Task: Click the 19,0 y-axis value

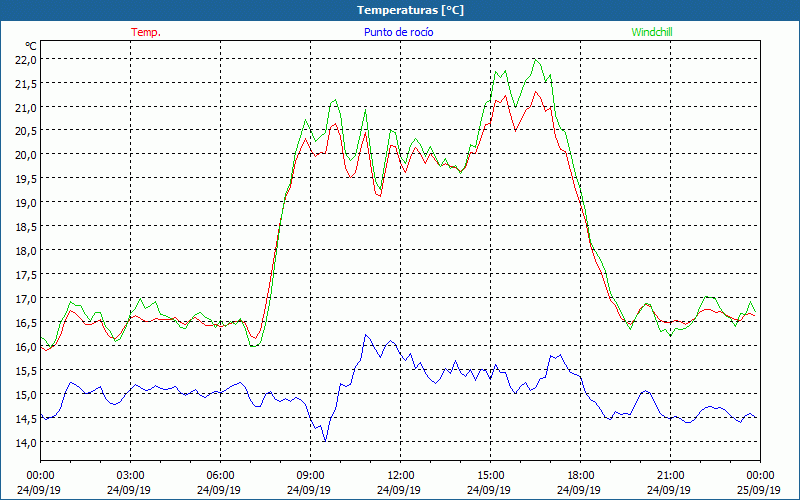Action: coord(26,203)
